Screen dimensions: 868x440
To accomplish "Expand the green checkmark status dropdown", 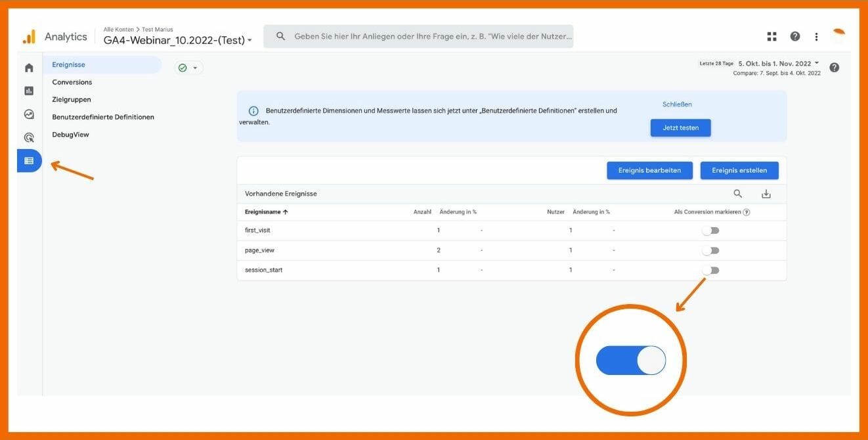I will (188, 68).
